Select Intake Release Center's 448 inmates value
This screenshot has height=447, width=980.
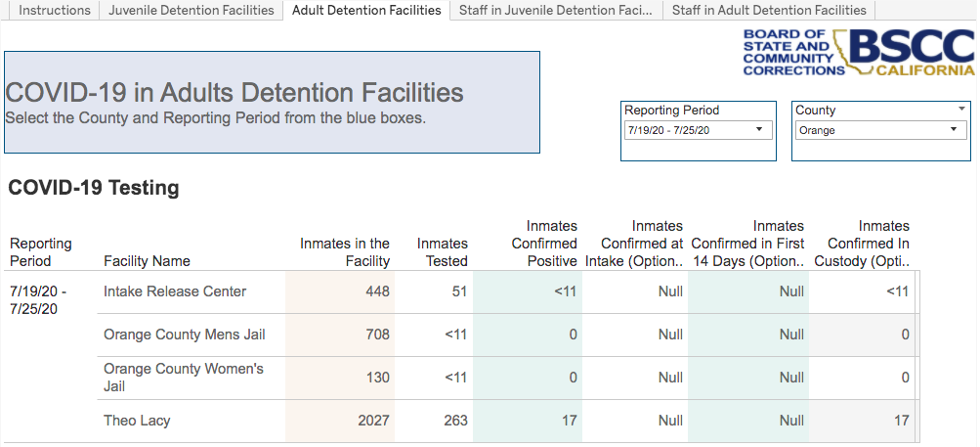click(377, 291)
